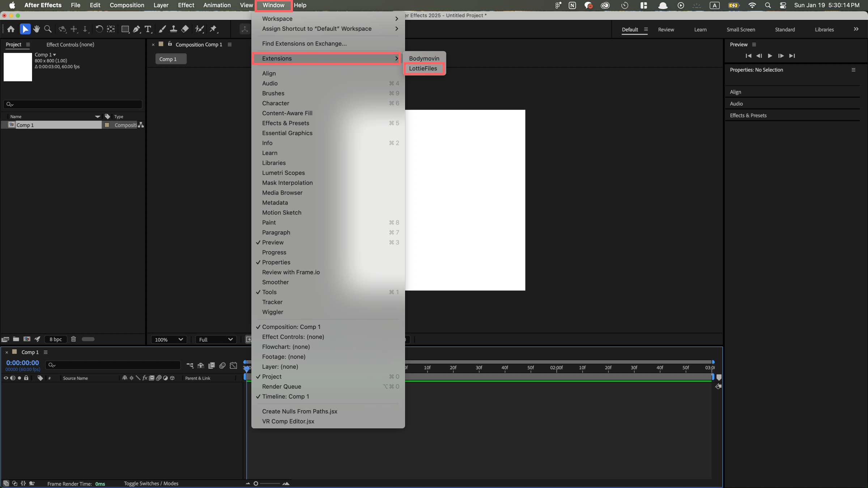Open the Name column sort dropdown arrow
868x488 pixels.
tap(97, 117)
